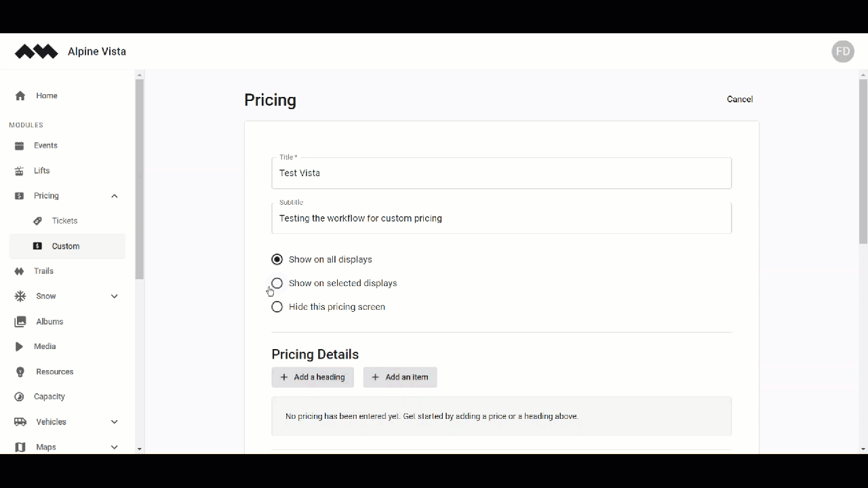Open Custom pricing page
Image resolution: width=868 pixels, height=488 pixels.
pyautogui.click(x=67, y=246)
